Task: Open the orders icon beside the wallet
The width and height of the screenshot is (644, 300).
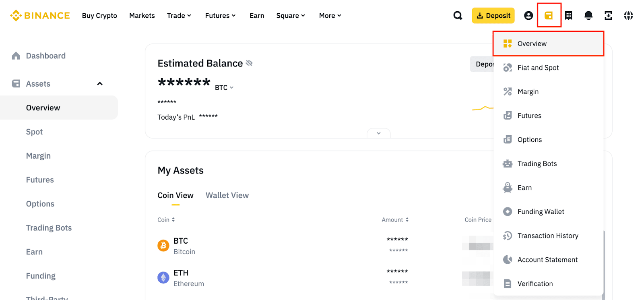Action: pos(568,15)
